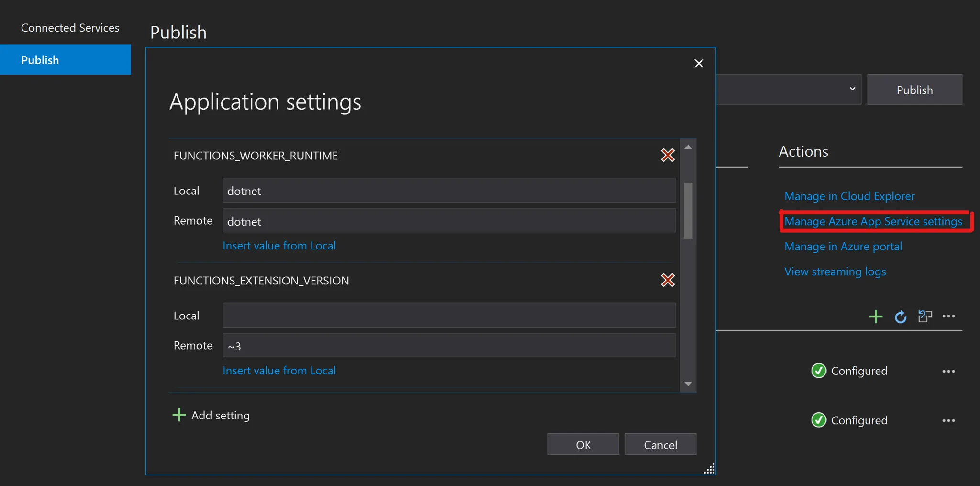Viewport: 980px width, 486px height.
Task: Confirm settings with the OK button
Action: 583,444
